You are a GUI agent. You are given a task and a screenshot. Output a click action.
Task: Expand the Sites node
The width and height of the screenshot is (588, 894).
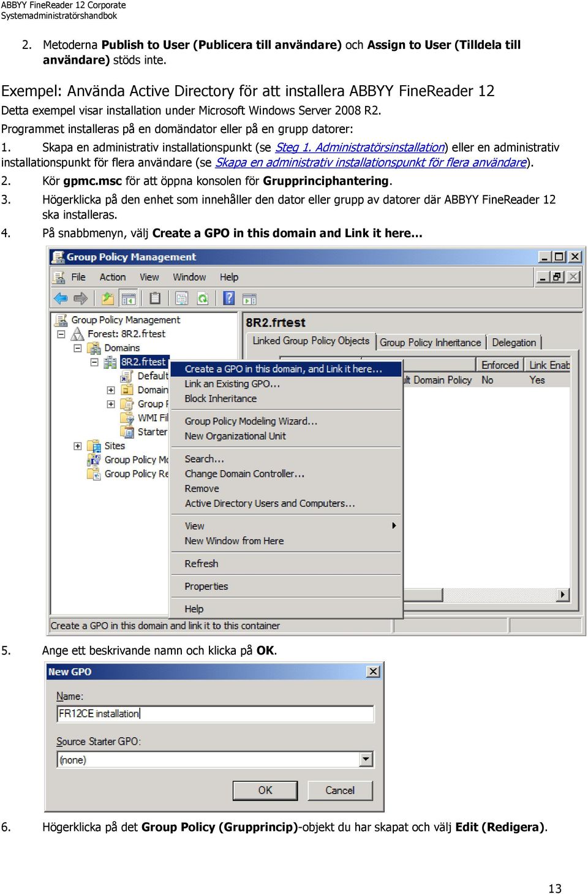(78, 446)
